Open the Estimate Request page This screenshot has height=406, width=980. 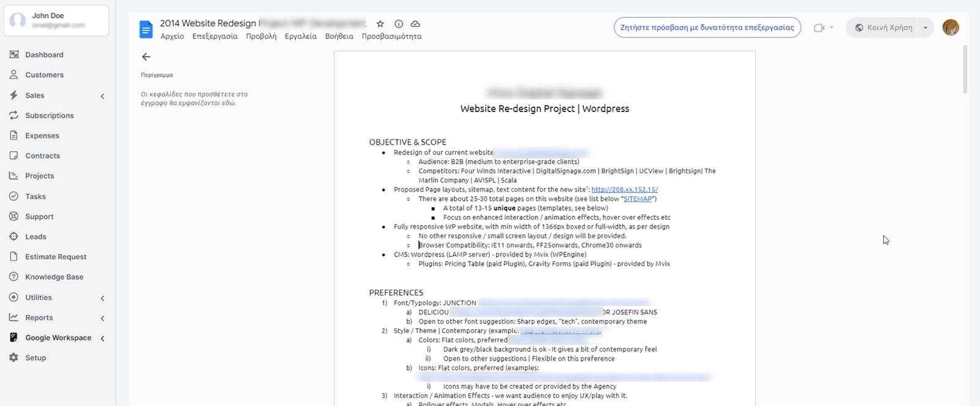click(x=56, y=257)
